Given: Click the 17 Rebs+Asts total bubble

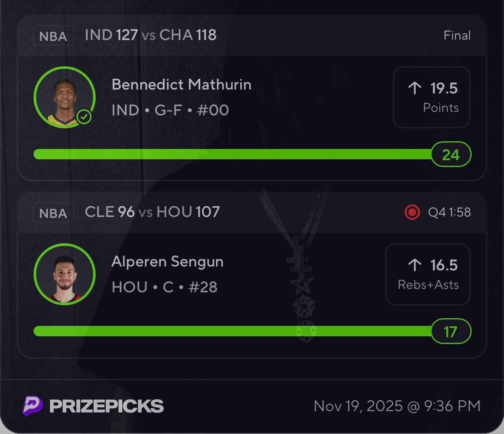Looking at the screenshot, I should point(451,331).
